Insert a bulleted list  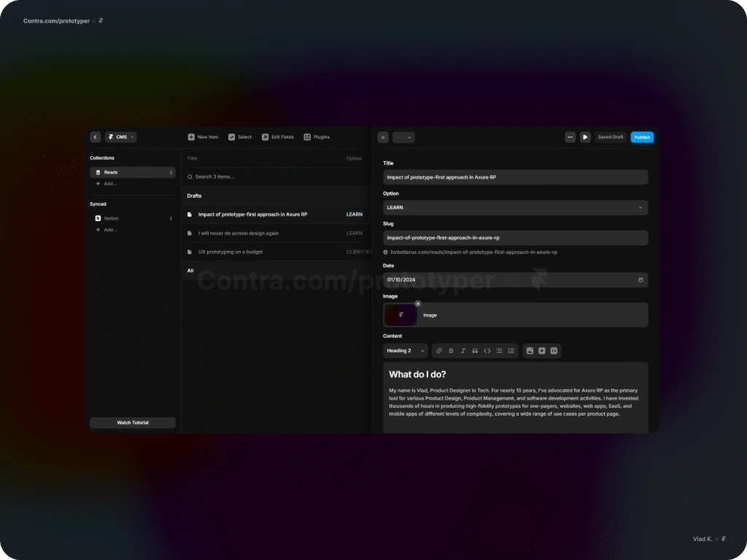point(499,351)
